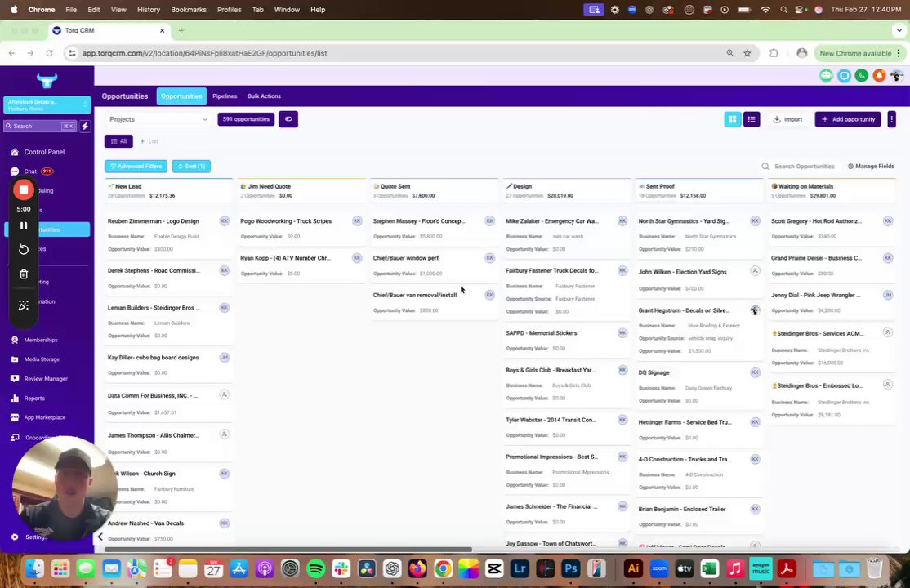
Task: Click the Import button
Action: coord(788,119)
